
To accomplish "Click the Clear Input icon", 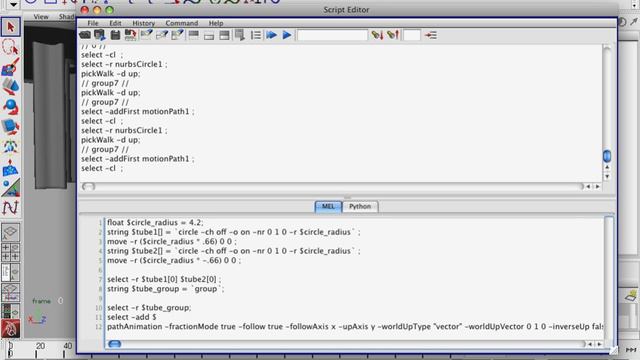I will pos(162,35).
